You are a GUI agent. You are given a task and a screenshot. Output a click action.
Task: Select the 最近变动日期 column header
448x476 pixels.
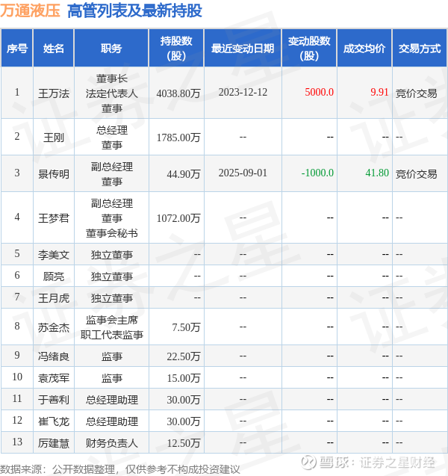[243, 48]
